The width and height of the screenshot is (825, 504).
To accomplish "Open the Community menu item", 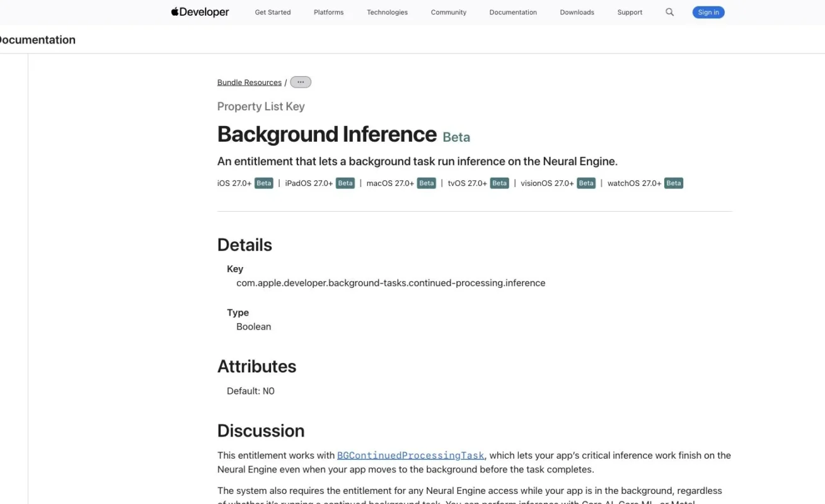I will [x=449, y=12].
